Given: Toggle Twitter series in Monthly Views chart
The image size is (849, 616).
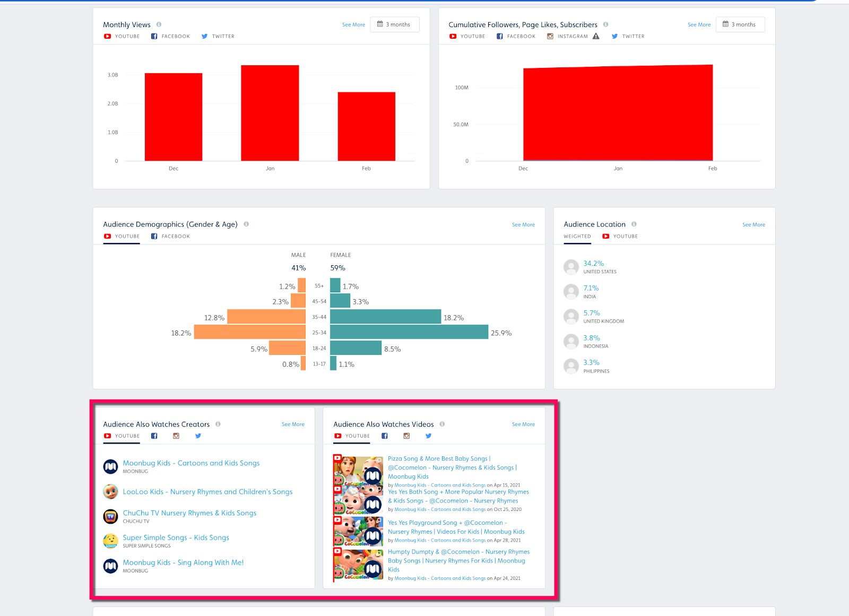Looking at the screenshot, I should 218,37.
